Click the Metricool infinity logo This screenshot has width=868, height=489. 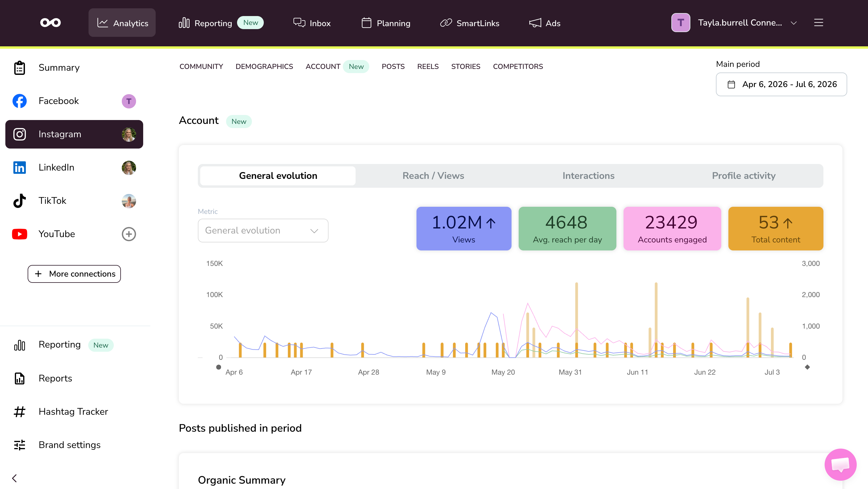(50, 23)
